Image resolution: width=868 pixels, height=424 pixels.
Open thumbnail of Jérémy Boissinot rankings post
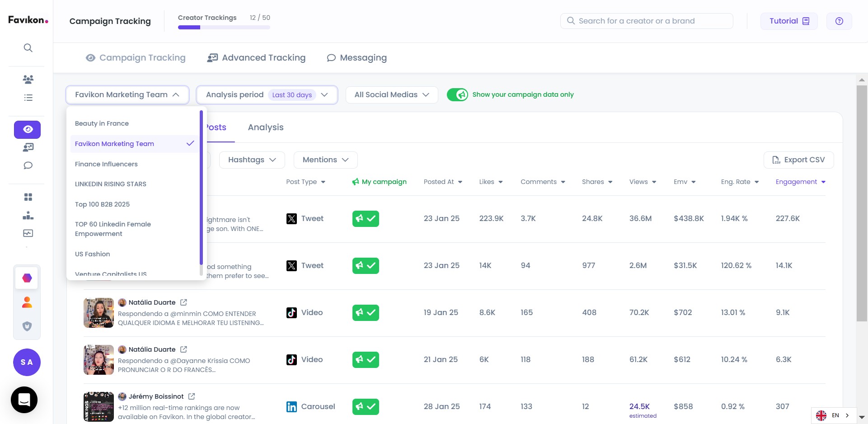tap(99, 407)
